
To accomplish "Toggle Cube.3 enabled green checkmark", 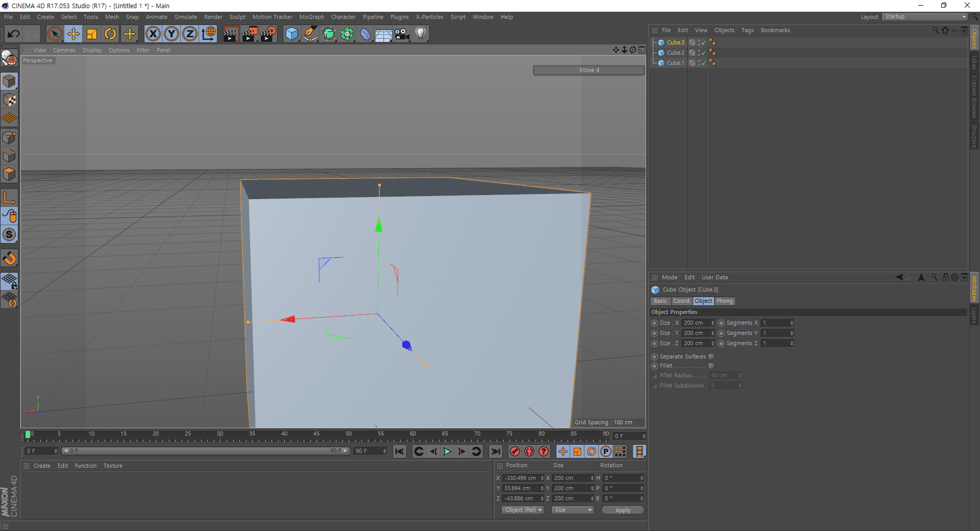I will point(704,43).
